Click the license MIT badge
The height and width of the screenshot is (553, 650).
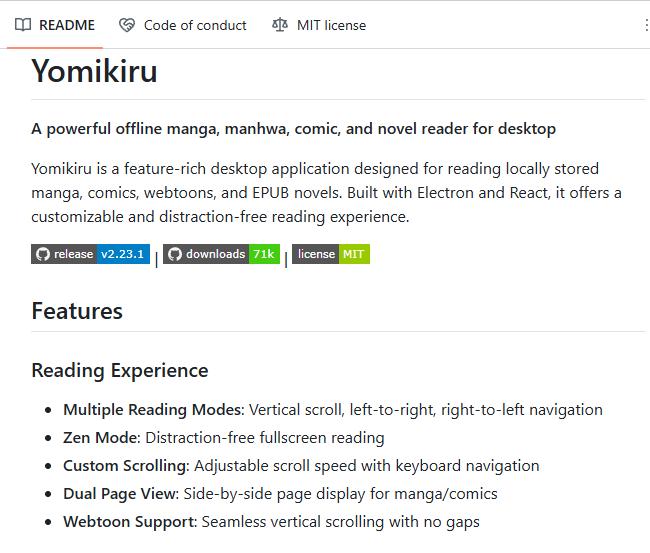click(x=331, y=254)
